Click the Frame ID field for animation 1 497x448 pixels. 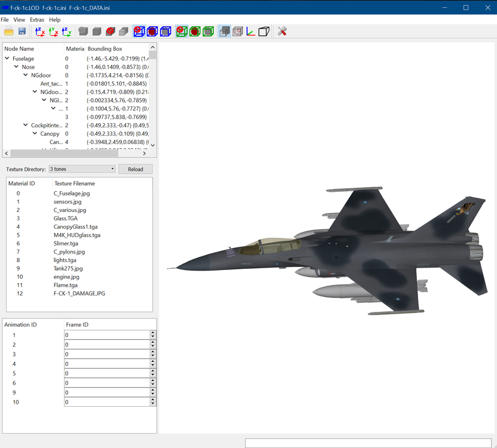point(107,335)
